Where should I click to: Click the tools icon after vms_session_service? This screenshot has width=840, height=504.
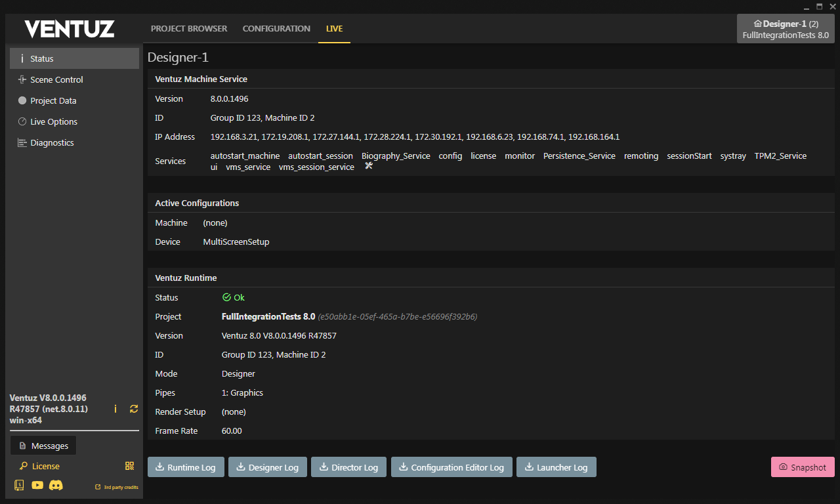click(369, 167)
